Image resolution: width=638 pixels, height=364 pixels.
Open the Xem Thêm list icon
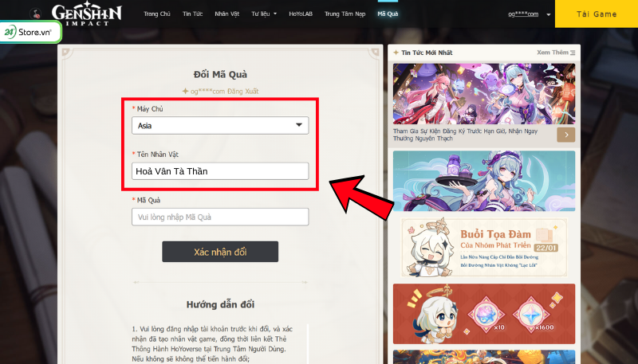pos(573,53)
